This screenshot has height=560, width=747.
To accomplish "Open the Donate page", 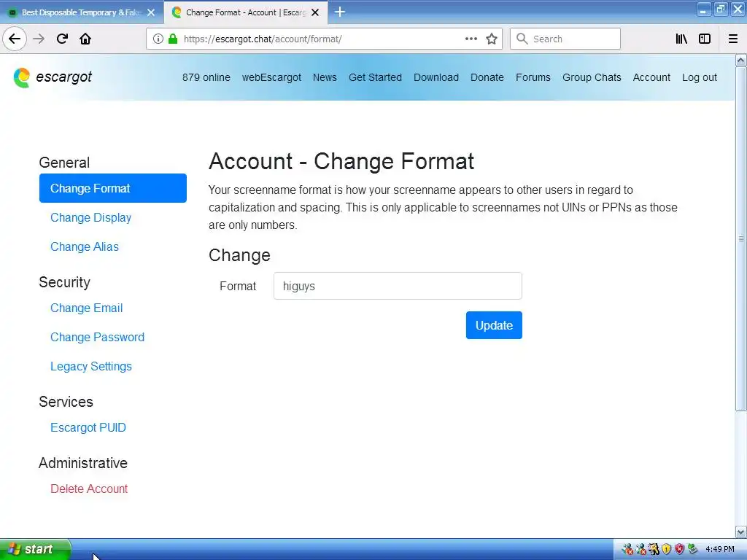I will tap(487, 77).
